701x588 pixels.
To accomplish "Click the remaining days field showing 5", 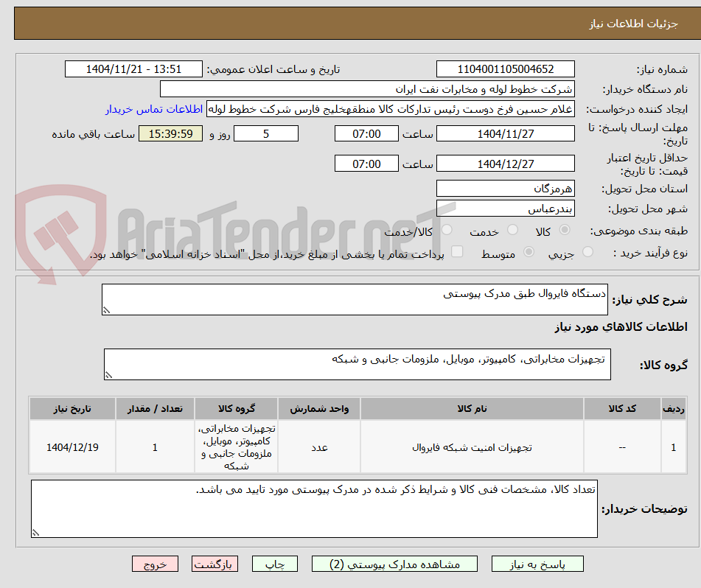I will (266, 133).
